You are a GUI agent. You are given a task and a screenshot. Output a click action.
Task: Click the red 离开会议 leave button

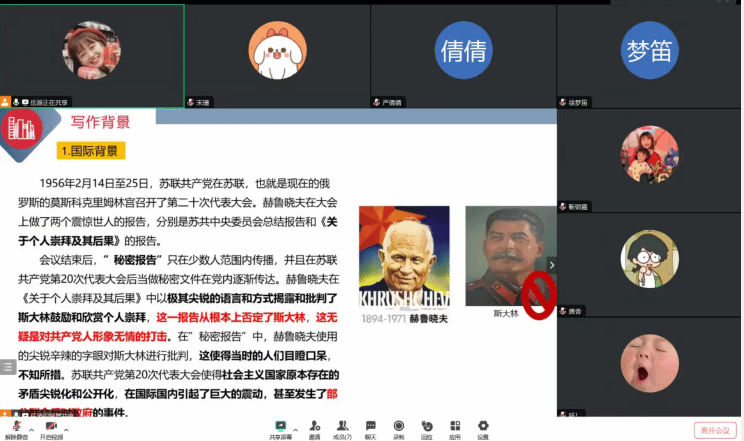[714, 430]
